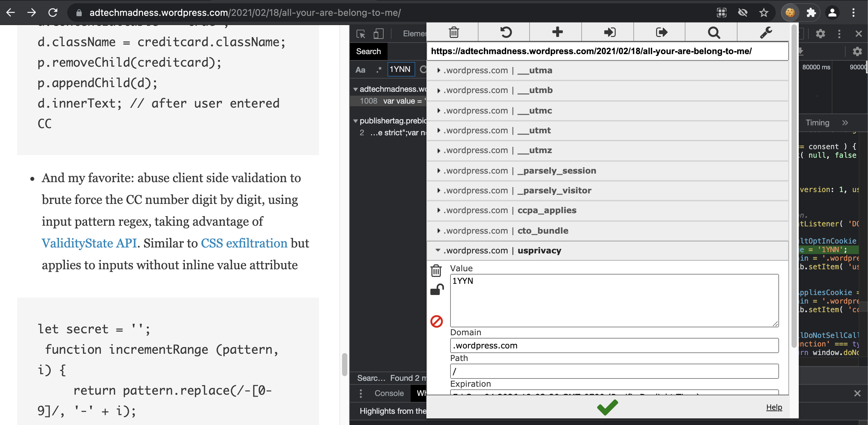
Task: Open the Elements tab in DevTools
Action: 415,33
